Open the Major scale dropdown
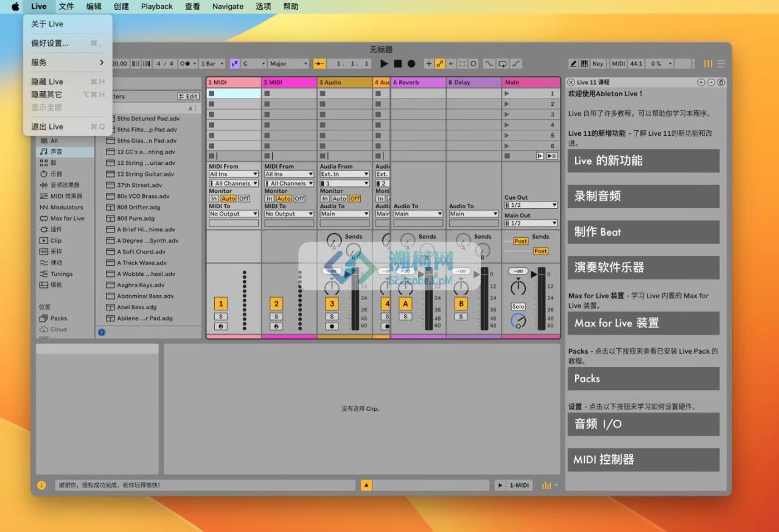Viewport: 779px width, 532px height. 289,63
